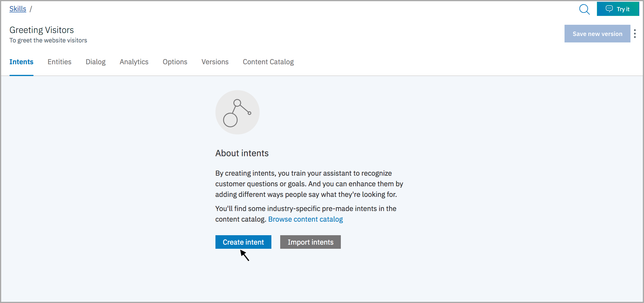
Task: Switch to the Versions tab
Action: click(x=215, y=62)
